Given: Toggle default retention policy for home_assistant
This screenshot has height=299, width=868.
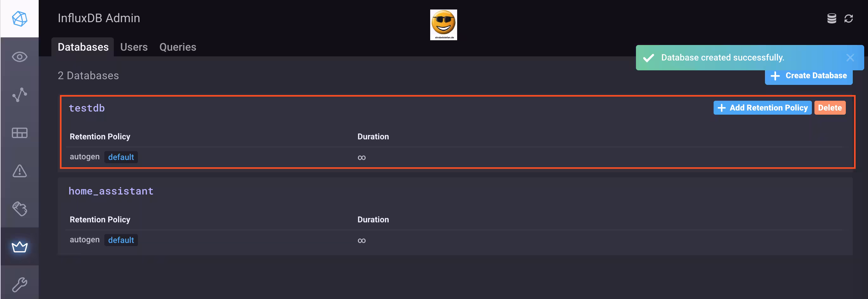Looking at the screenshot, I should click(x=121, y=240).
